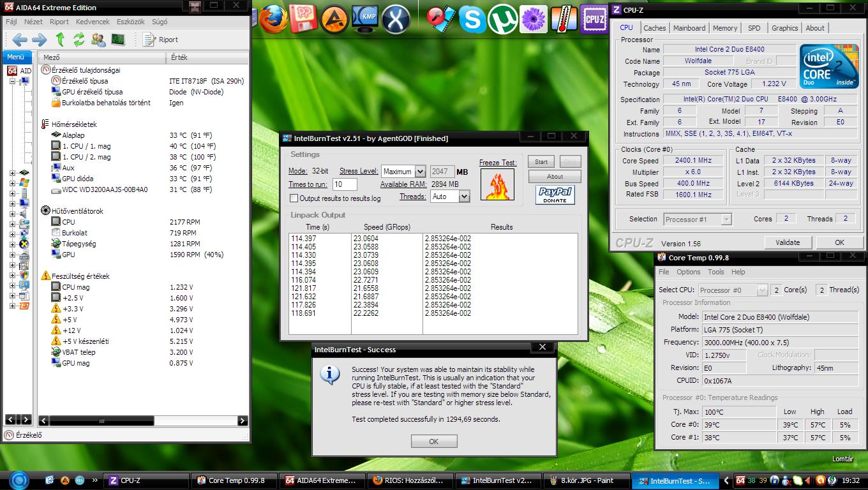Screen dimensions: 868x490
Task: Open the Kedvencek menu in AIDA64
Action: 93,22
